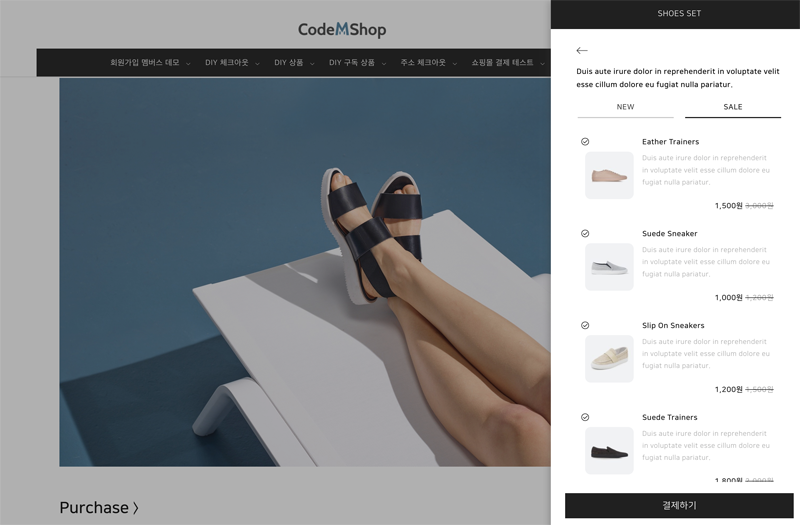The image size is (800, 525).
Task: Go back using the left arrow icon
Action: click(x=582, y=51)
